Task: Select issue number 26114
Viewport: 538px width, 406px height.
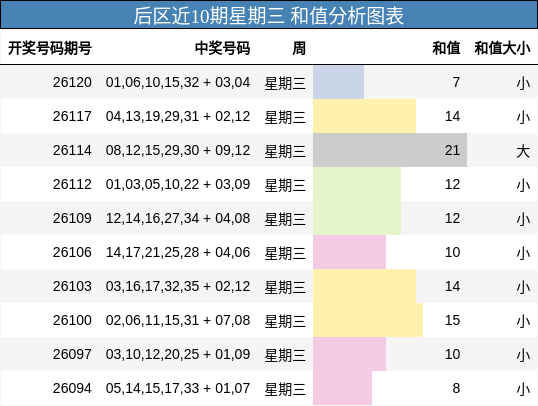Action: pyautogui.click(x=72, y=150)
